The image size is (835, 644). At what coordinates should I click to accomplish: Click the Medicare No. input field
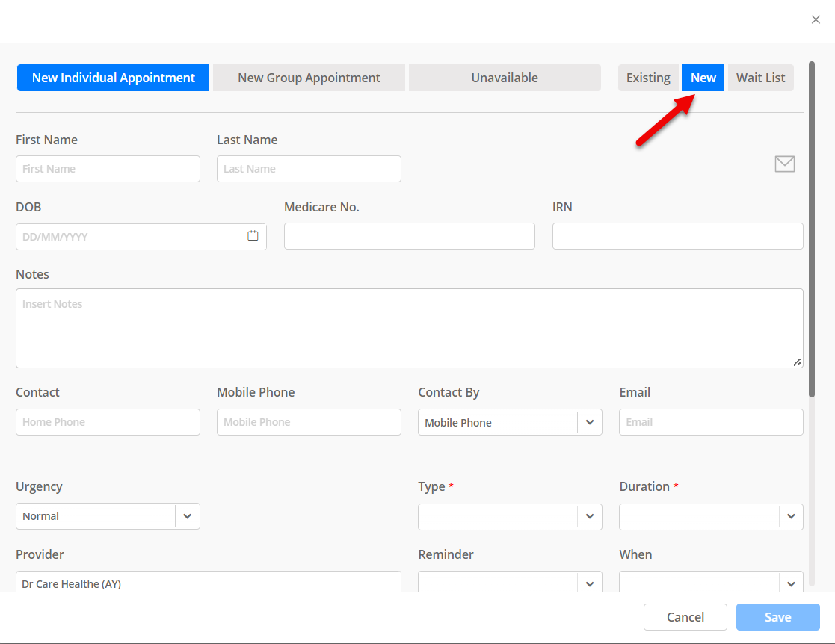point(409,236)
